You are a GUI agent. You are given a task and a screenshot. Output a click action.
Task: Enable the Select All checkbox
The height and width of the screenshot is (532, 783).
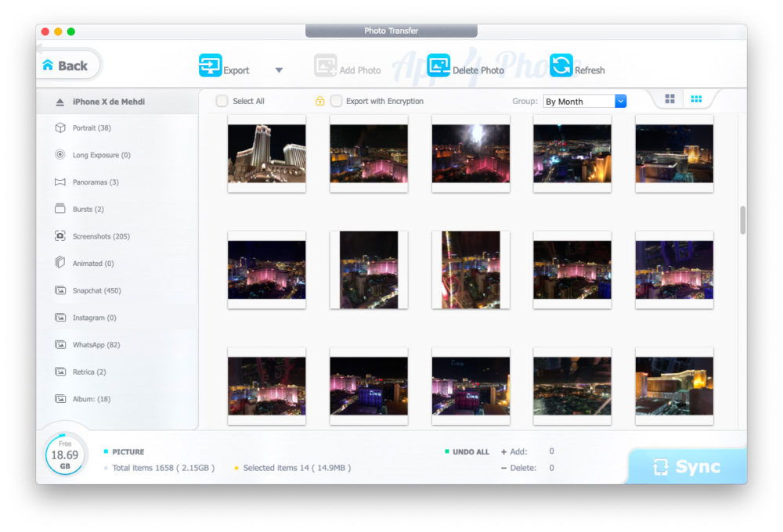(222, 101)
